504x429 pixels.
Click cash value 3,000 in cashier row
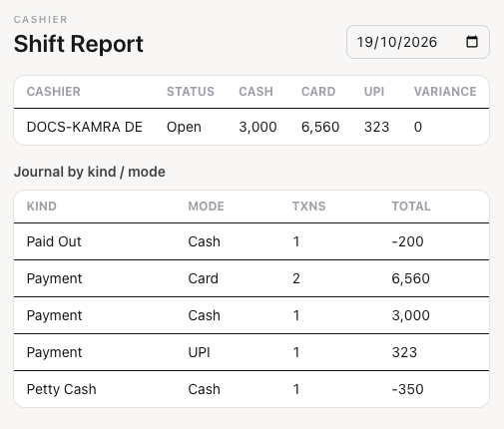pyautogui.click(x=257, y=127)
